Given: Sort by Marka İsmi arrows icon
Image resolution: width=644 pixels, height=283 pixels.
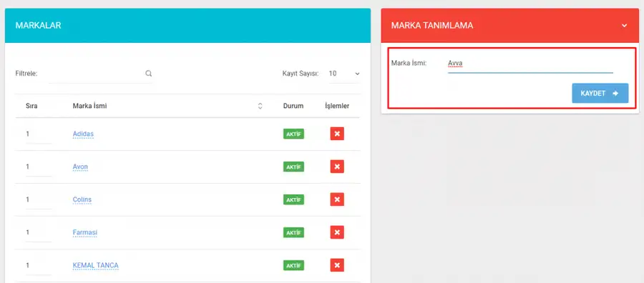Looking at the screenshot, I should 260,106.
